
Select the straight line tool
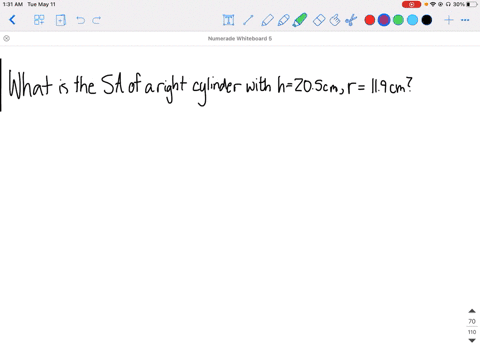248,20
